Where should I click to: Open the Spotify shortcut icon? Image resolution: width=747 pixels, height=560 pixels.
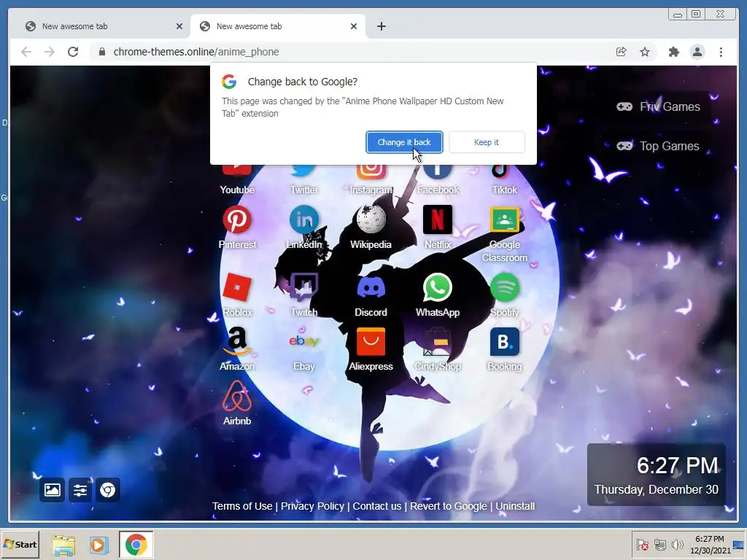(505, 287)
